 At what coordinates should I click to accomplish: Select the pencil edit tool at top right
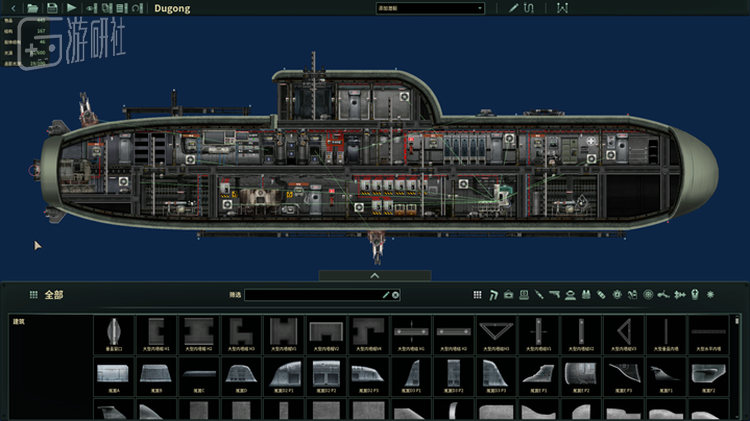tap(514, 8)
